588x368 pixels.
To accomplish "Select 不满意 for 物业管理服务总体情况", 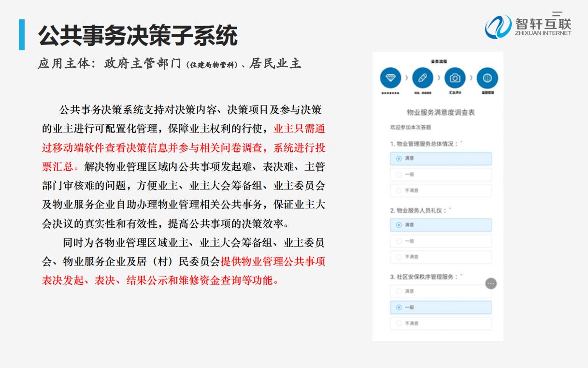I will coord(441,191).
